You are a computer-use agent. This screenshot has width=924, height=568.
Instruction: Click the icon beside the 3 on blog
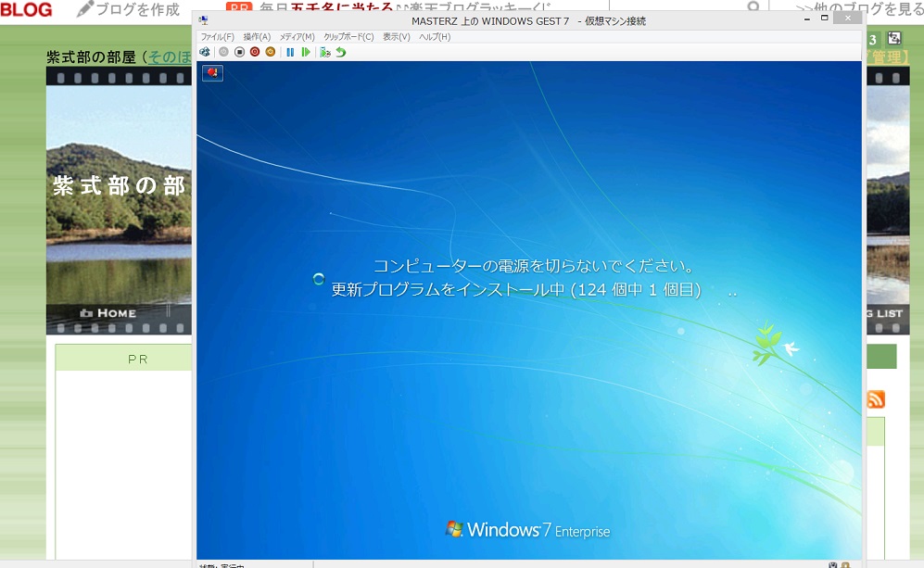[x=894, y=39]
